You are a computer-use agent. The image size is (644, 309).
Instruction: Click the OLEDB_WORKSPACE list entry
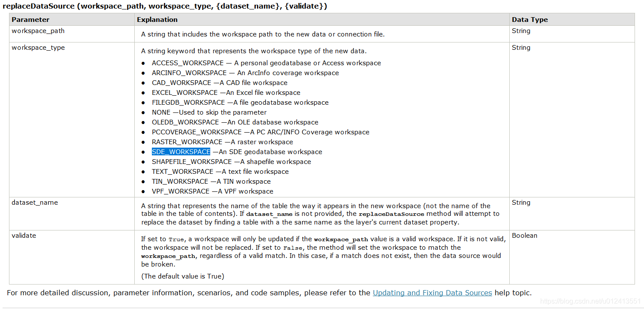pyautogui.click(x=235, y=122)
